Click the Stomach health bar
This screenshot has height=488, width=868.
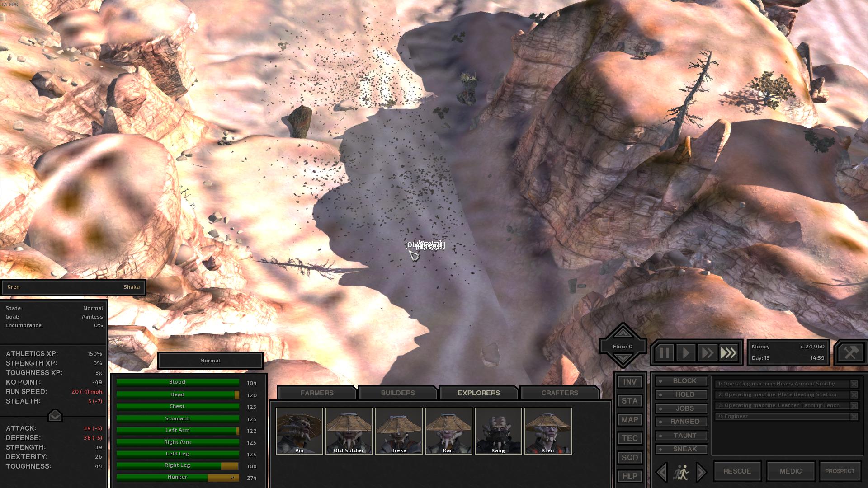click(x=178, y=419)
